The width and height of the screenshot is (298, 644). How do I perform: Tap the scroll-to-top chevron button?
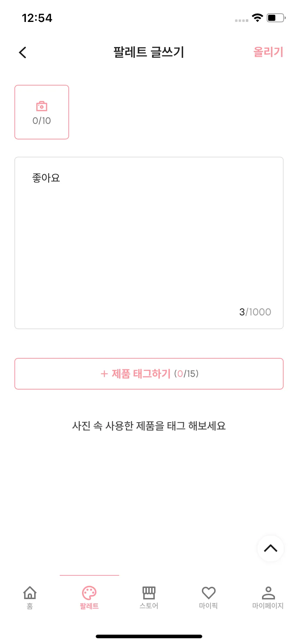[x=271, y=548]
